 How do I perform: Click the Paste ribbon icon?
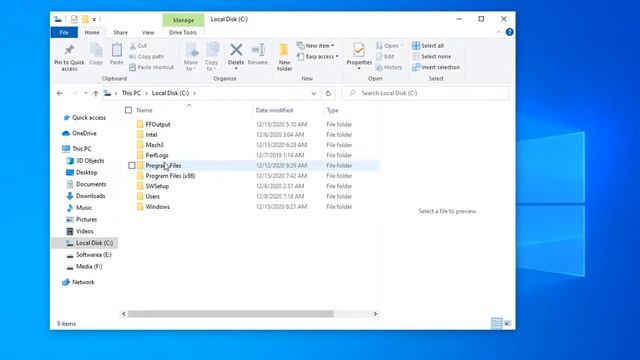(116, 50)
